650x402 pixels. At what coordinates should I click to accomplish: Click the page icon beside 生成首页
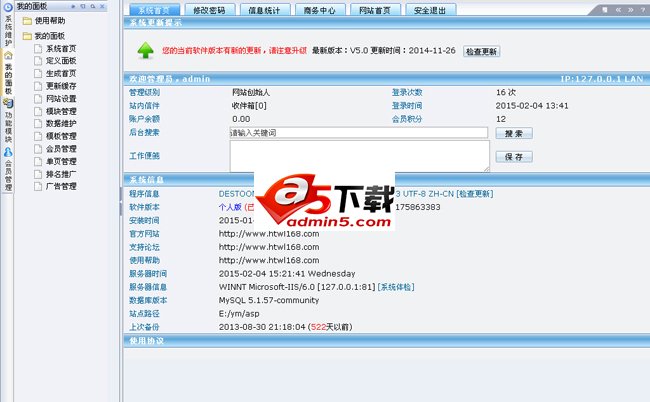pyautogui.click(x=38, y=73)
